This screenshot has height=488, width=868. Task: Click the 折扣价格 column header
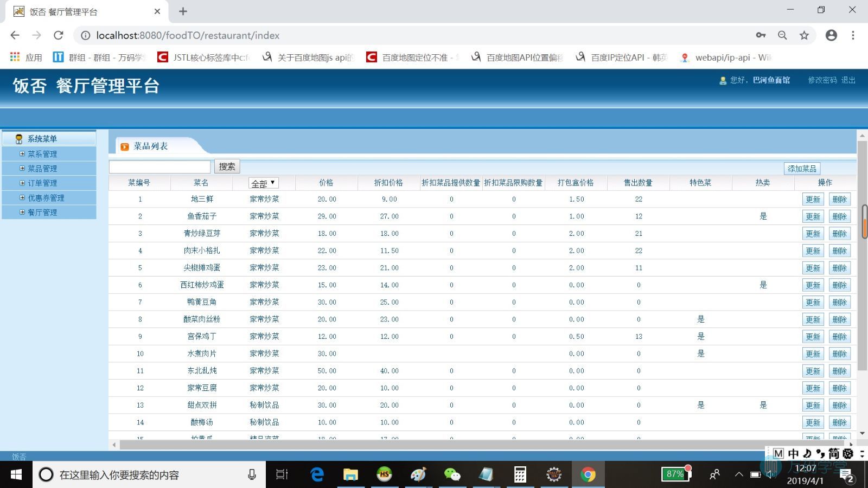388,183
